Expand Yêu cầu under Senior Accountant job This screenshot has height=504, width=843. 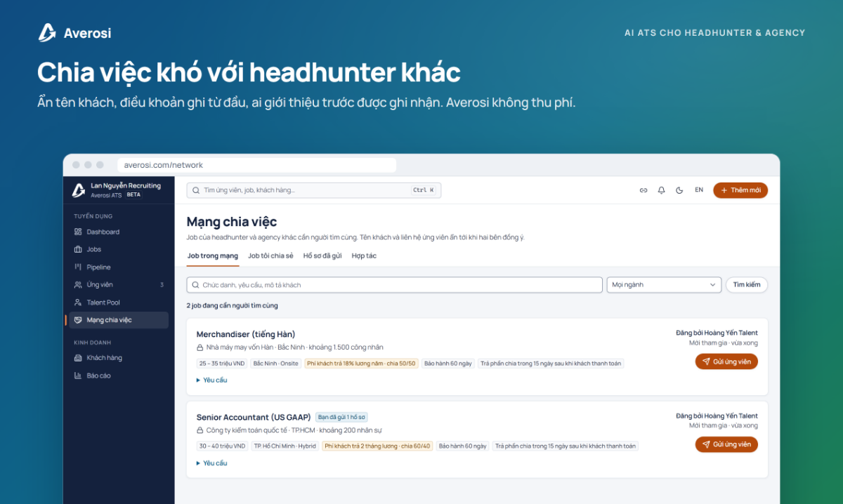[x=211, y=463]
